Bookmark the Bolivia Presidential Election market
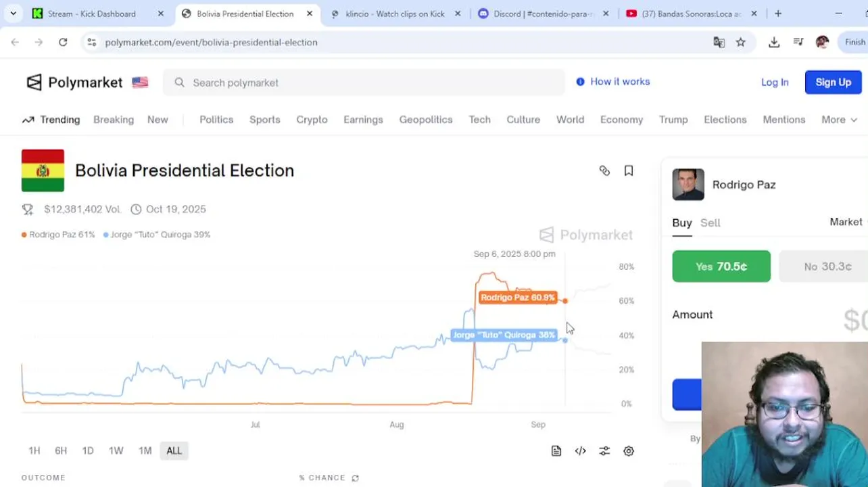 point(629,171)
